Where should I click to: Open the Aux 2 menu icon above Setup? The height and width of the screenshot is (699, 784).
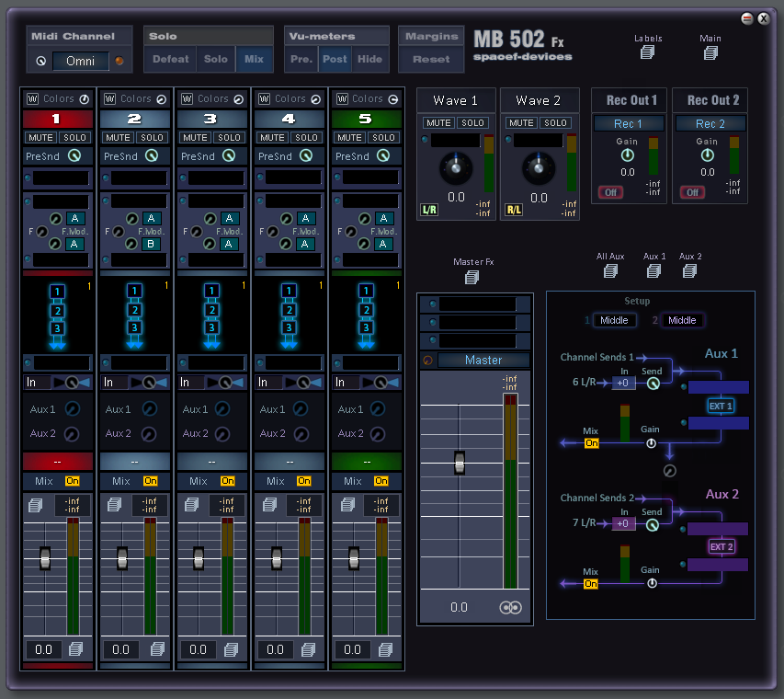tap(689, 270)
